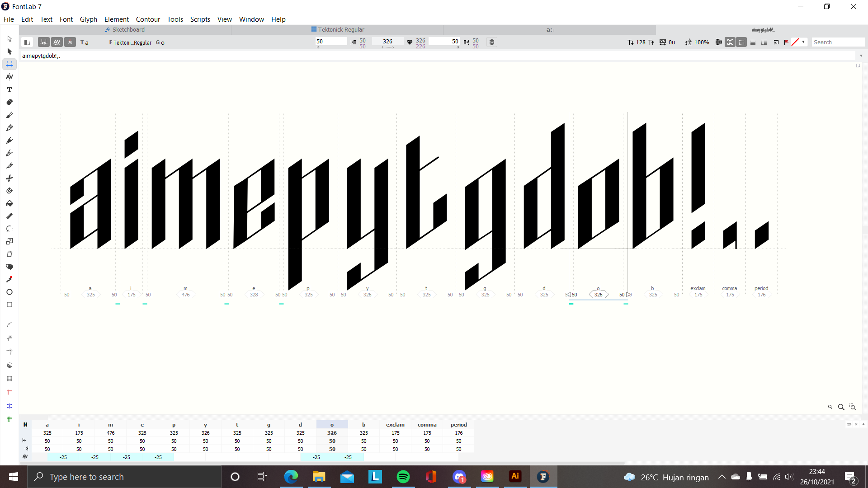868x488 pixels.
Task: Click the red flag icon
Action: [787, 42]
